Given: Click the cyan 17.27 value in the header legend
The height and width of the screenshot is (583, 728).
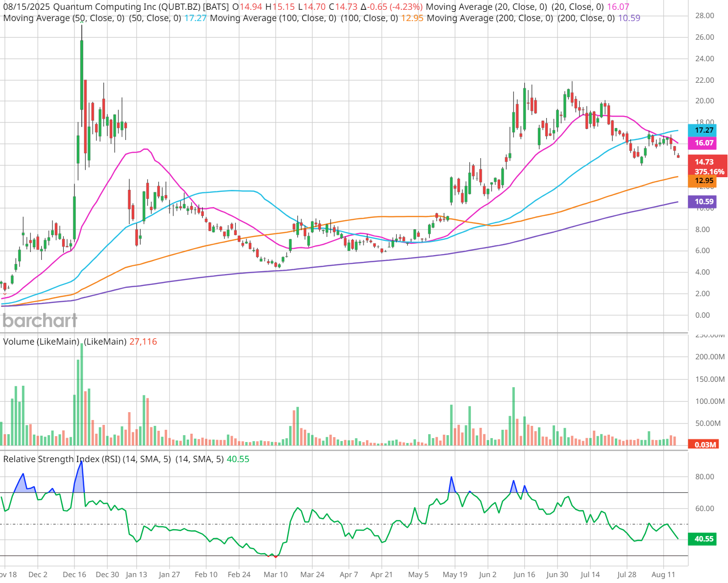Looking at the screenshot, I should click(x=195, y=18).
